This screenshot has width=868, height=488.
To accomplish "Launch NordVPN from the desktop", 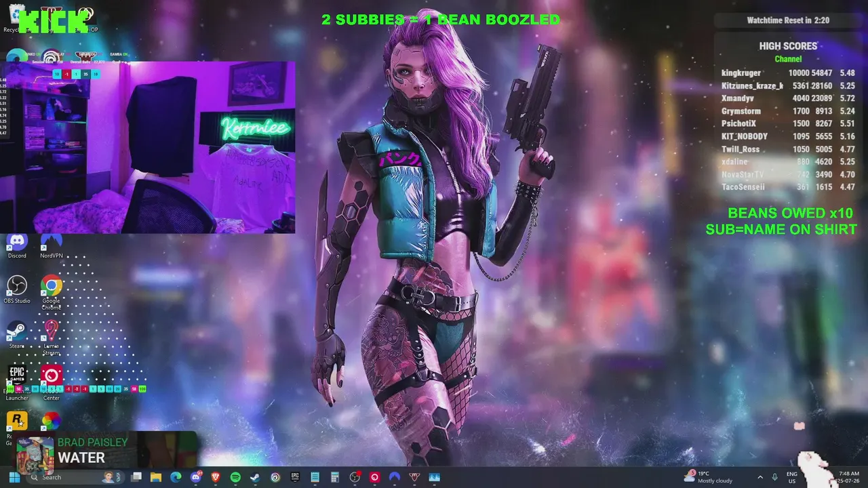I will click(52, 245).
